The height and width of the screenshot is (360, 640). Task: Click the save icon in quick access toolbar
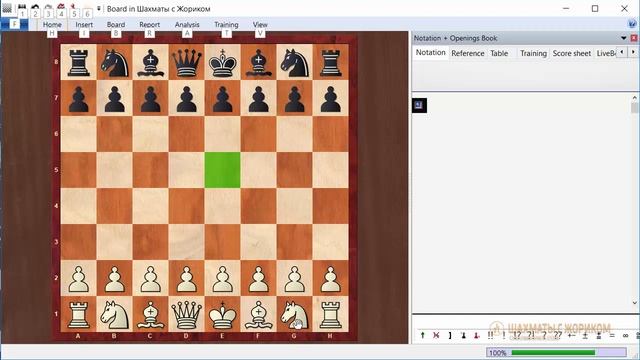pos(22,7)
